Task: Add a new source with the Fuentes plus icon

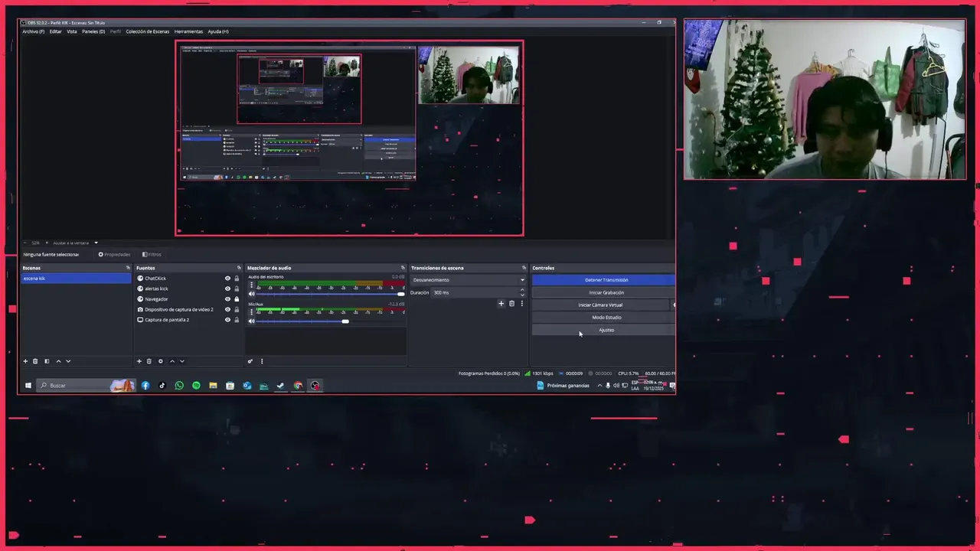Action: tap(139, 361)
